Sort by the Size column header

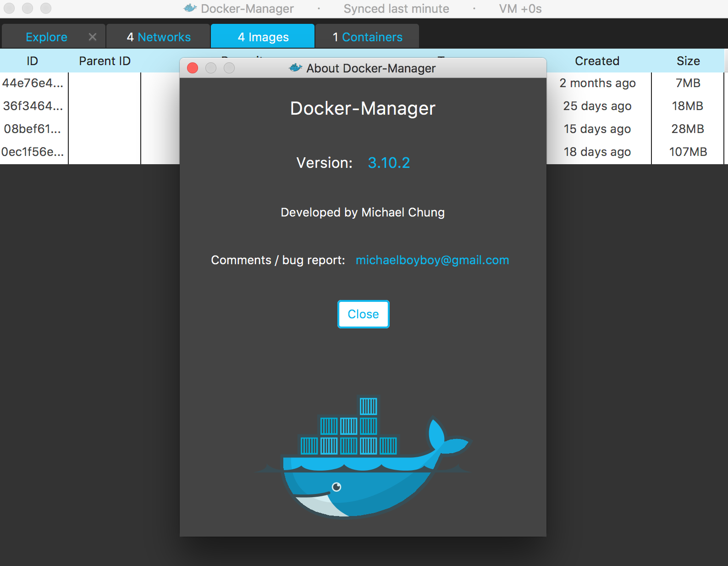point(688,61)
